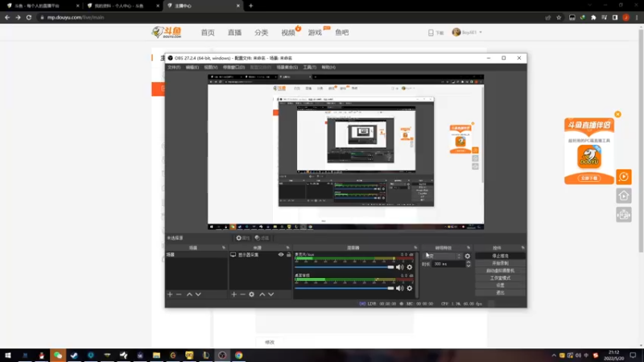The height and width of the screenshot is (362, 644).
Task: Click the Douyu logo in the header
Action: pos(167,32)
